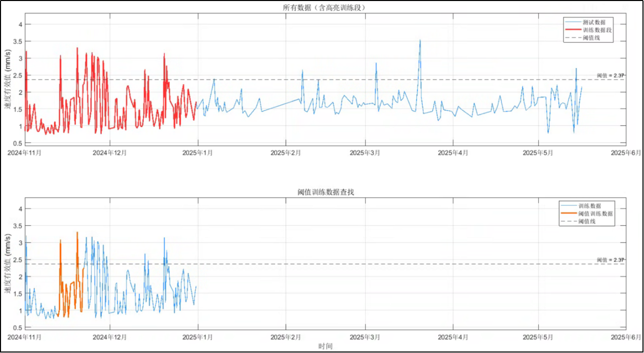This screenshot has width=644, height=353.
Task: Click 阈值 = 2.37 label in 所有数据 plot
Action: (x=610, y=76)
